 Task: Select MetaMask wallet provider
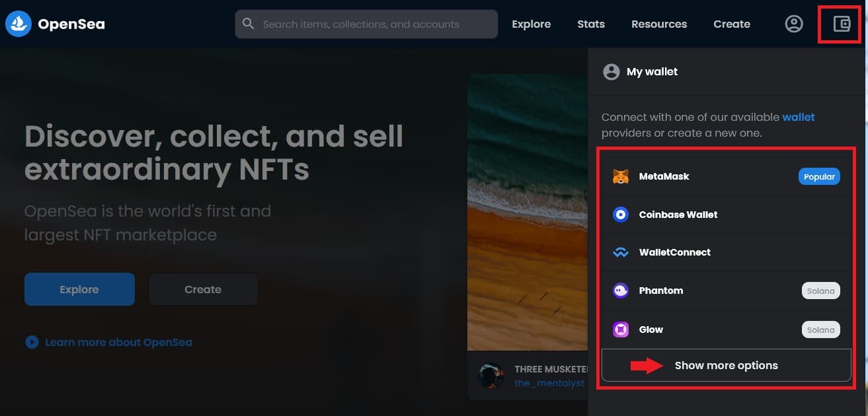coord(726,176)
